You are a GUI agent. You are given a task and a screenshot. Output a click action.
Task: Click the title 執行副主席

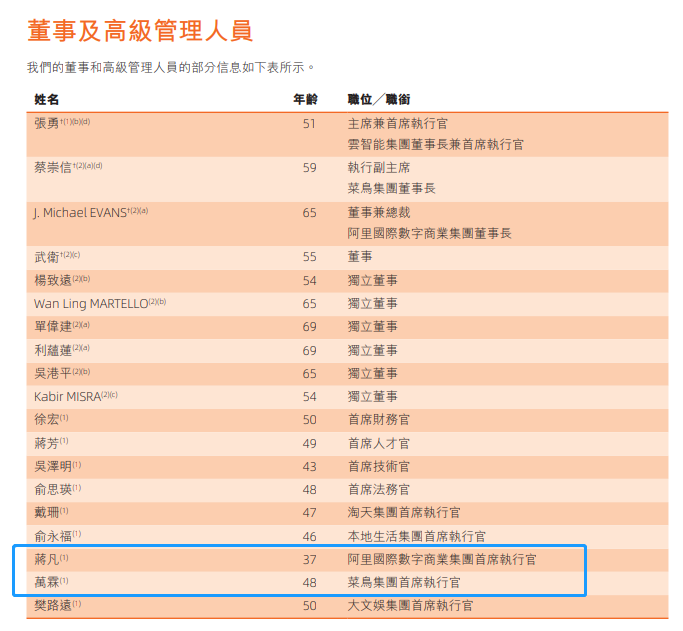click(x=379, y=168)
